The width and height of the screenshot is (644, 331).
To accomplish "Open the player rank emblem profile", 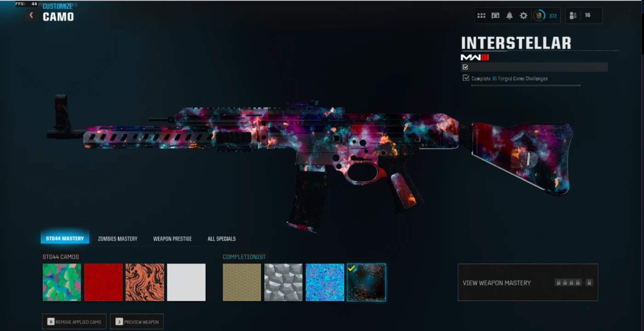I will pyautogui.click(x=539, y=16).
